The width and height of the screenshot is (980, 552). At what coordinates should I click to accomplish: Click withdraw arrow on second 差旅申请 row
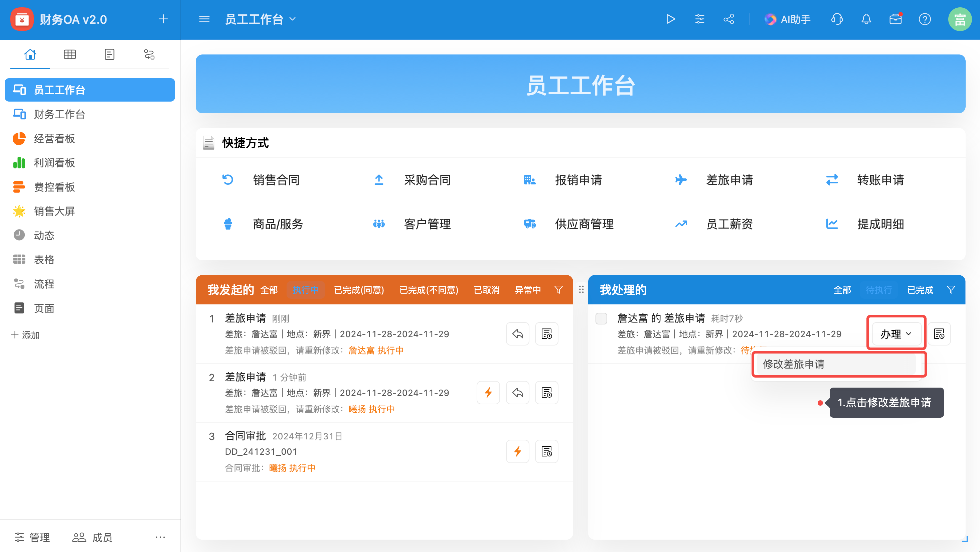[517, 393]
